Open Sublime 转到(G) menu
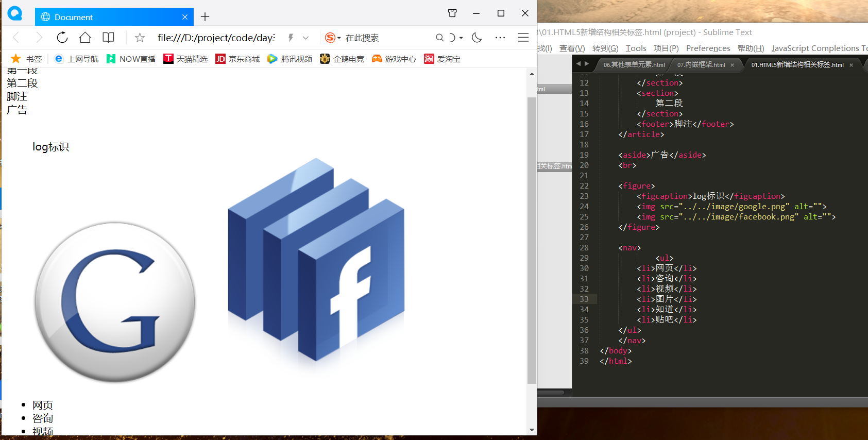Screen dimensions: 868x440 [x=605, y=48]
